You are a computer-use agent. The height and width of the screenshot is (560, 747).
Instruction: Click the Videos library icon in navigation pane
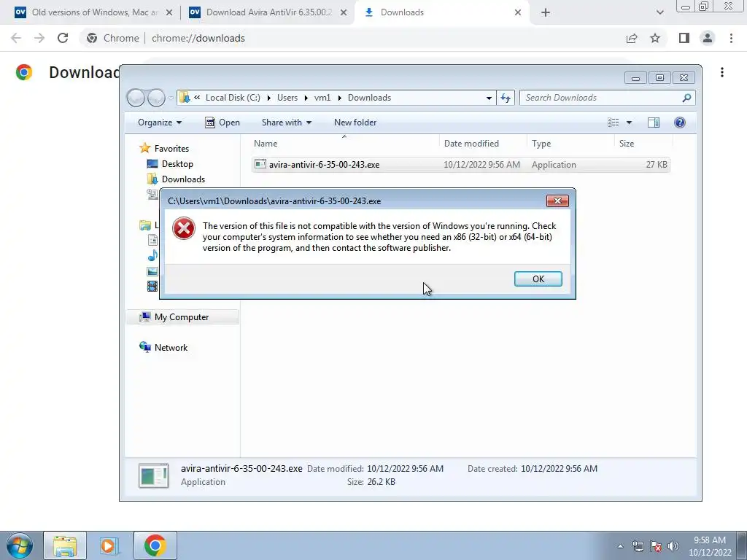[152, 286]
